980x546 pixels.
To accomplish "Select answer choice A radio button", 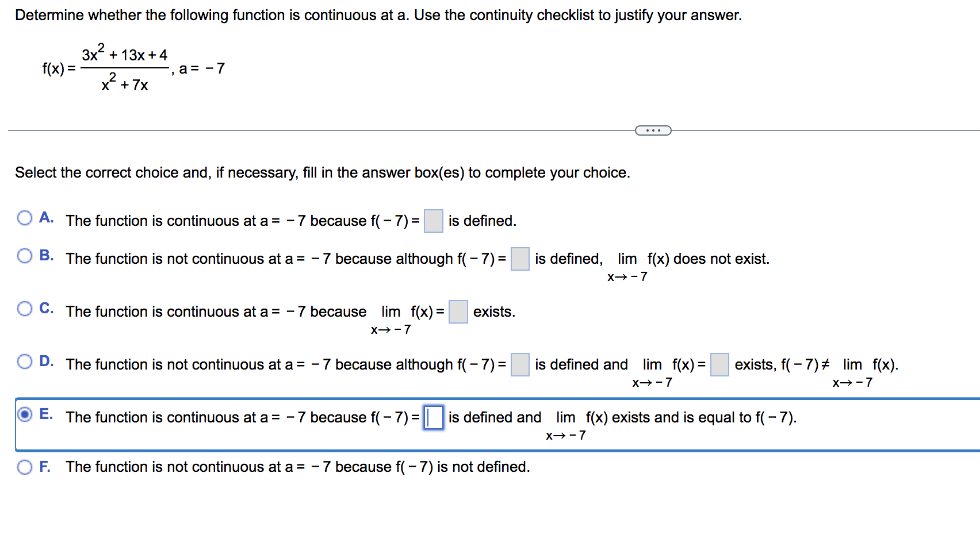I will tap(24, 218).
